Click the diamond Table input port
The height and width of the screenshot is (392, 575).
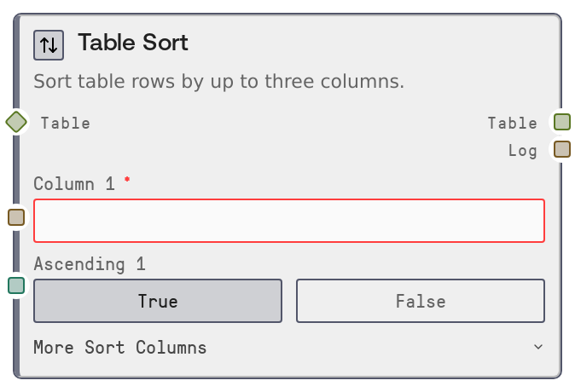[x=16, y=122]
